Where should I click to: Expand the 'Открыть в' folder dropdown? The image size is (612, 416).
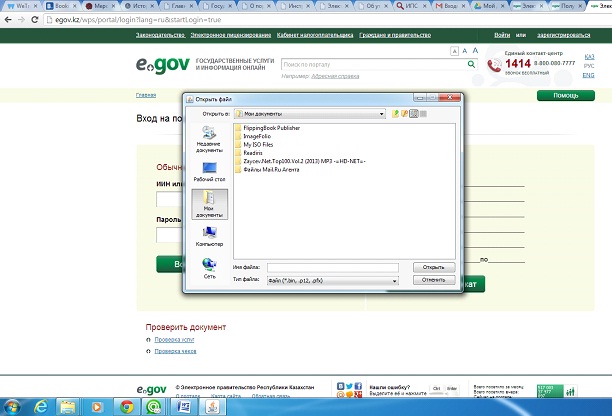(382, 114)
